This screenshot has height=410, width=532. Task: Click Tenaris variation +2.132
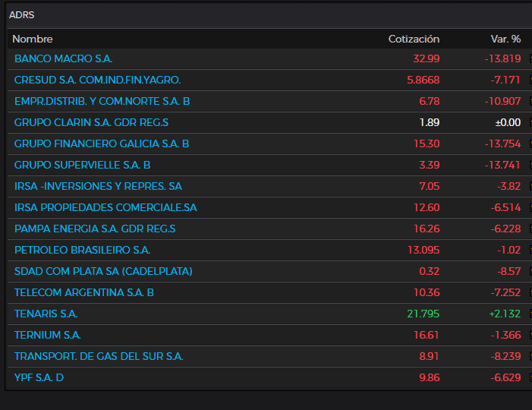click(x=505, y=314)
